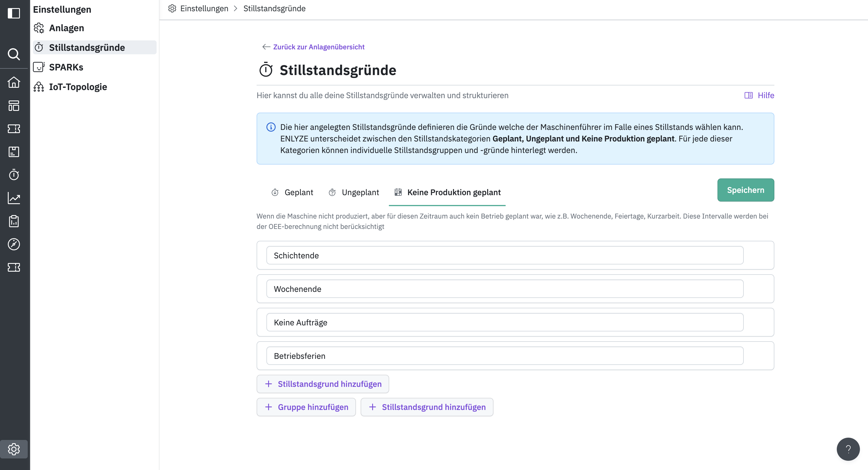This screenshot has height=470, width=868.
Task: Open IoT-Topologie settings entry
Action: [x=78, y=87]
